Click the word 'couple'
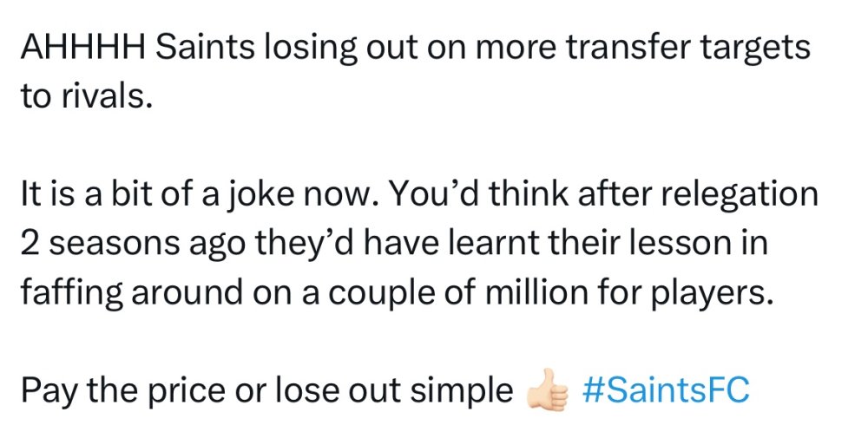Screen dimensions: 868x445 click(x=411, y=292)
